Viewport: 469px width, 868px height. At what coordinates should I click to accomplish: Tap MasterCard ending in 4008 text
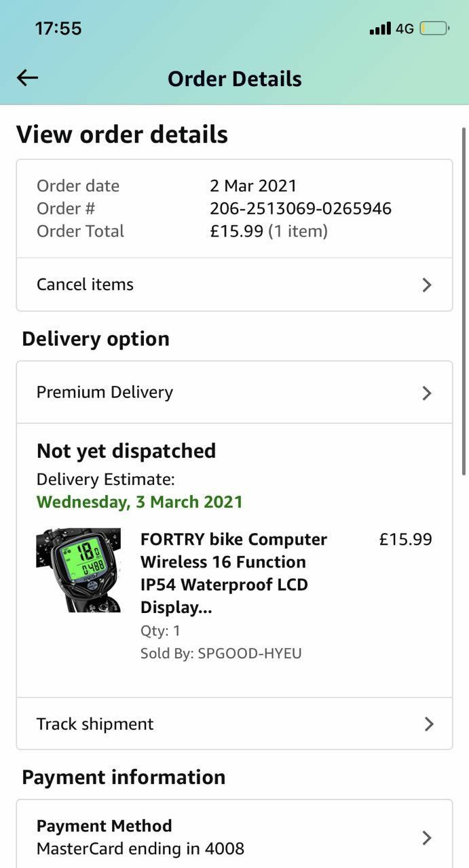click(140, 848)
